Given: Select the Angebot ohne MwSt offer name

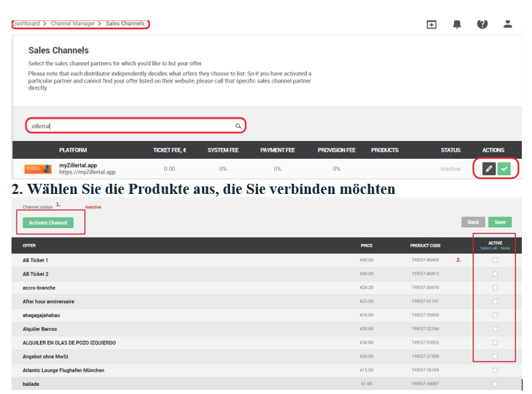Looking at the screenshot, I should (45, 357).
